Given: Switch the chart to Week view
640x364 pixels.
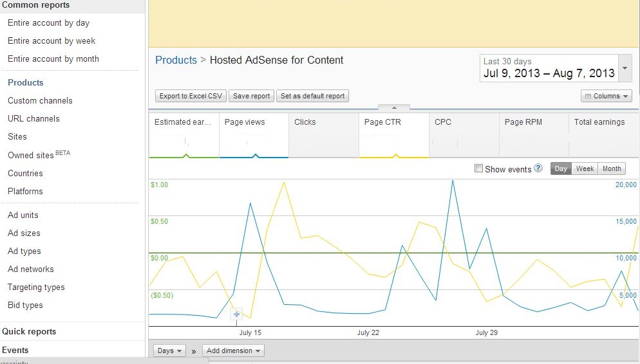Looking at the screenshot, I should point(585,168).
